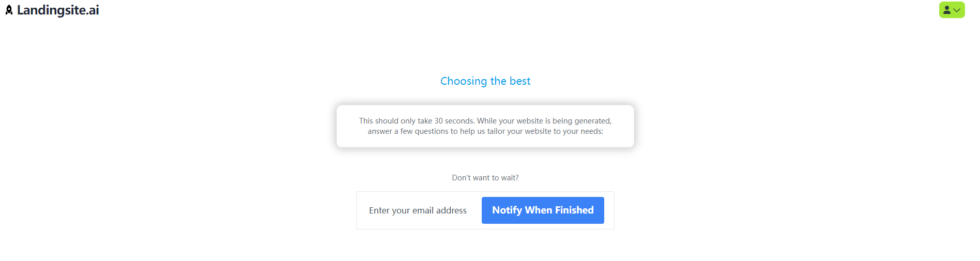Click the 'tailor your website' message line
The width and height of the screenshot is (980, 261).
(x=485, y=131)
